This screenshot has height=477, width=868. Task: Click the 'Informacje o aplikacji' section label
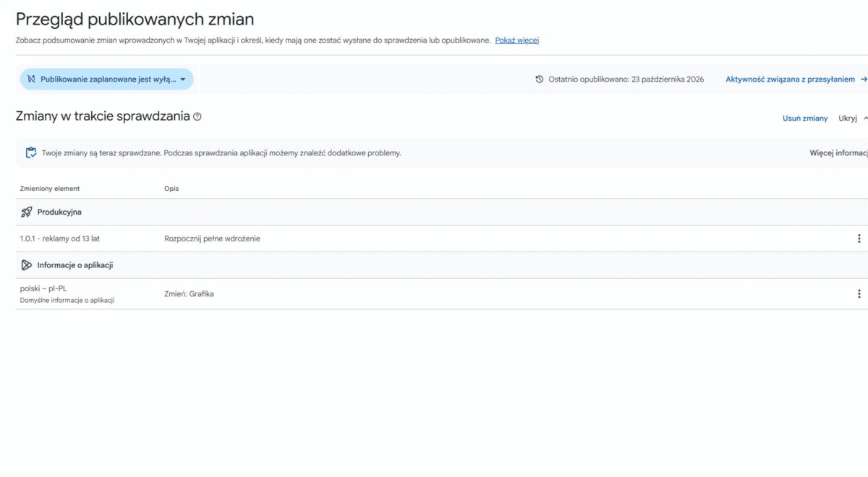75,265
